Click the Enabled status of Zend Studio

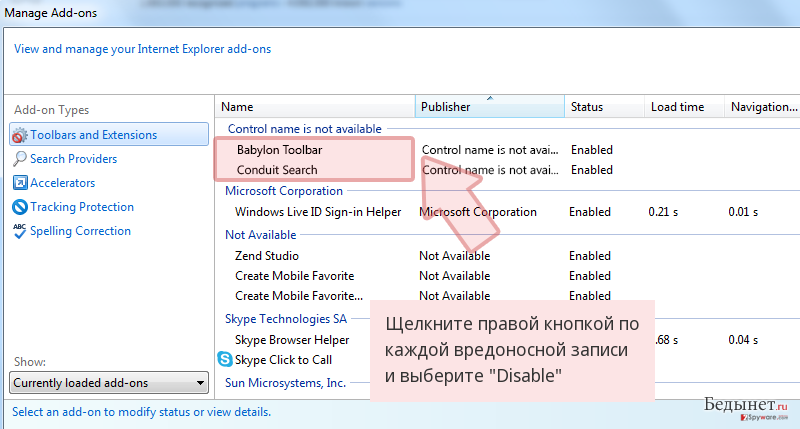(x=590, y=256)
